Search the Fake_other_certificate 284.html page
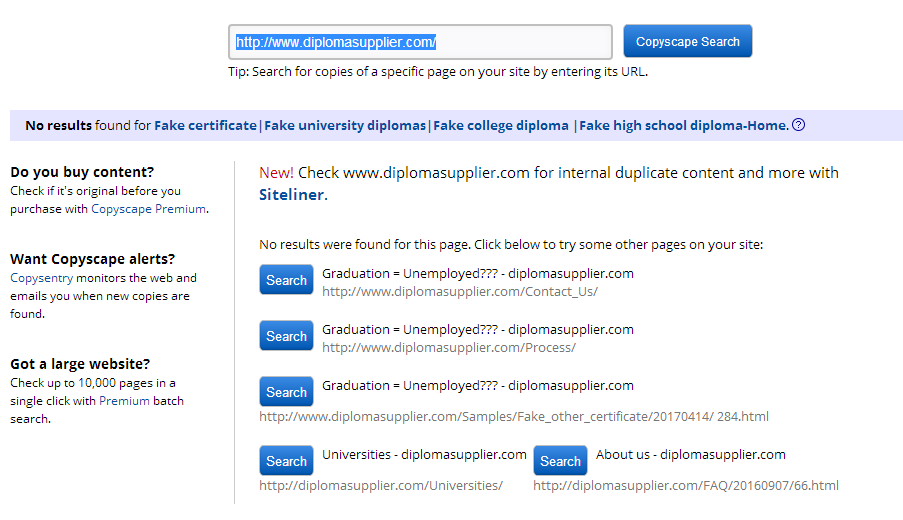This screenshot has width=903, height=520. tap(286, 392)
